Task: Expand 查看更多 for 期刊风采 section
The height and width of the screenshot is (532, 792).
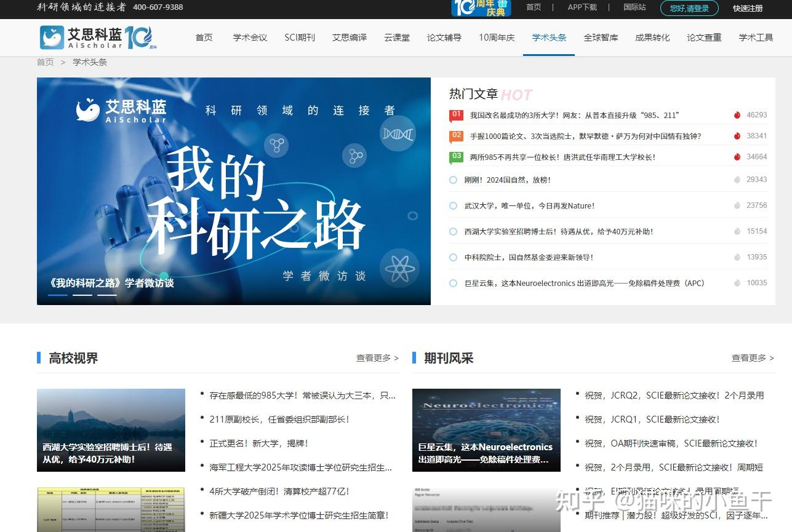Action: (x=753, y=358)
